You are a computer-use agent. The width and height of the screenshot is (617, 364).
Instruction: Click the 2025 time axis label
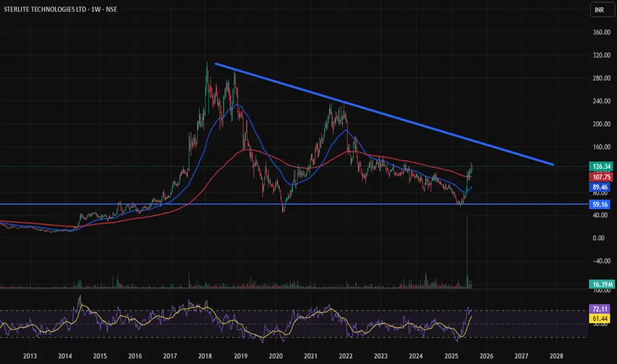451,356
